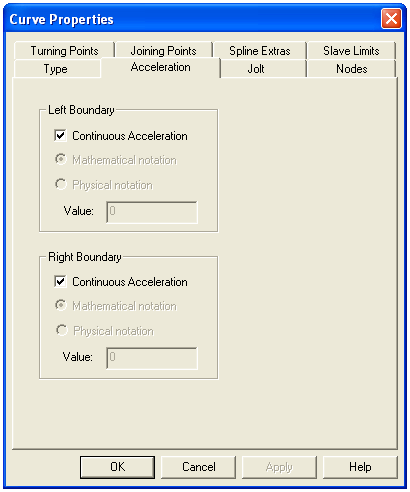Screen dimensions: 410x492
Task: Select the Acceleration tab
Action: point(161,67)
